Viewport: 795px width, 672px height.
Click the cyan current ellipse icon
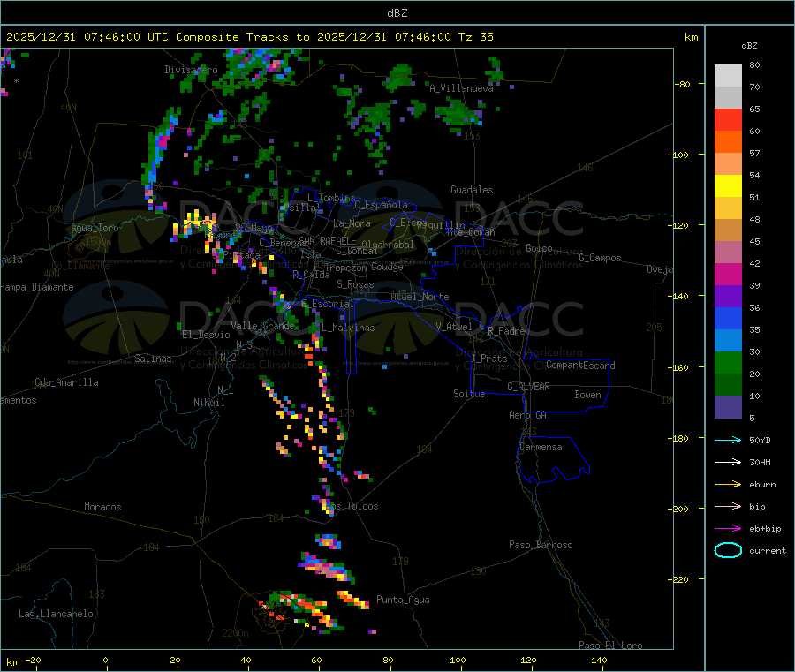[x=728, y=550]
